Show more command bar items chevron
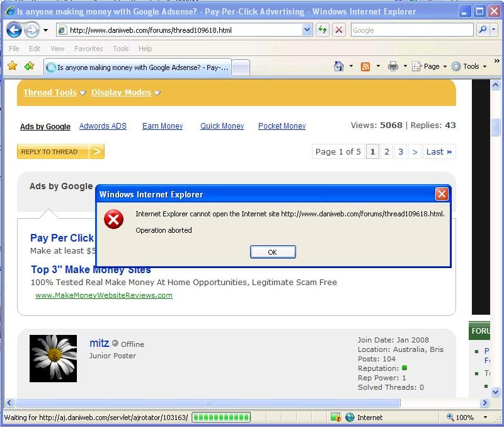The width and height of the screenshot is (504, 427). [497, 61]
